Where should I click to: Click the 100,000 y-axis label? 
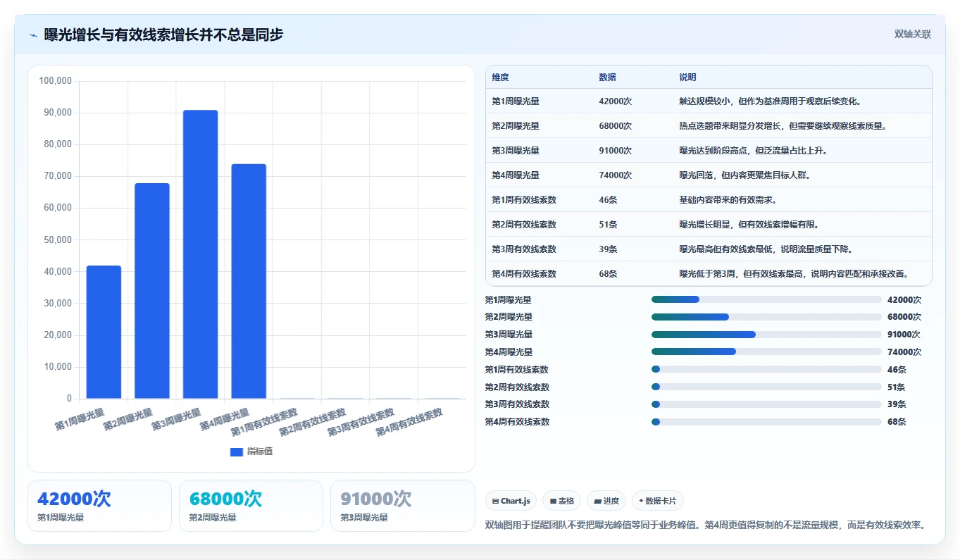coord(56,81)
